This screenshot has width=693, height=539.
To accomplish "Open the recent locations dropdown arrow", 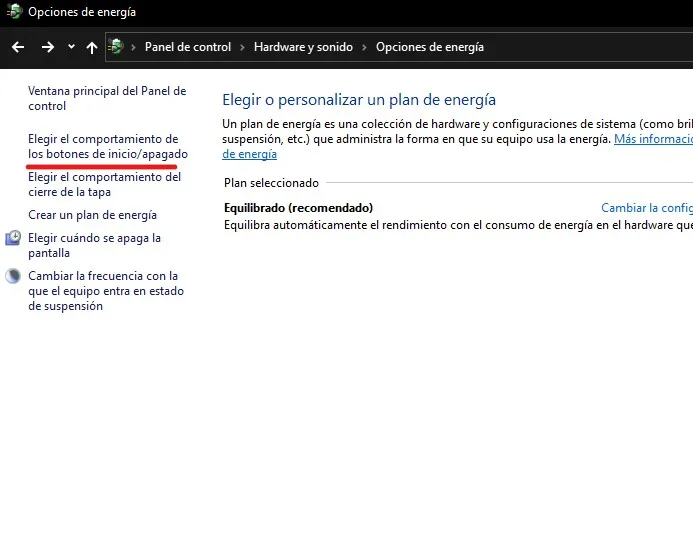I will coord(71,46).
